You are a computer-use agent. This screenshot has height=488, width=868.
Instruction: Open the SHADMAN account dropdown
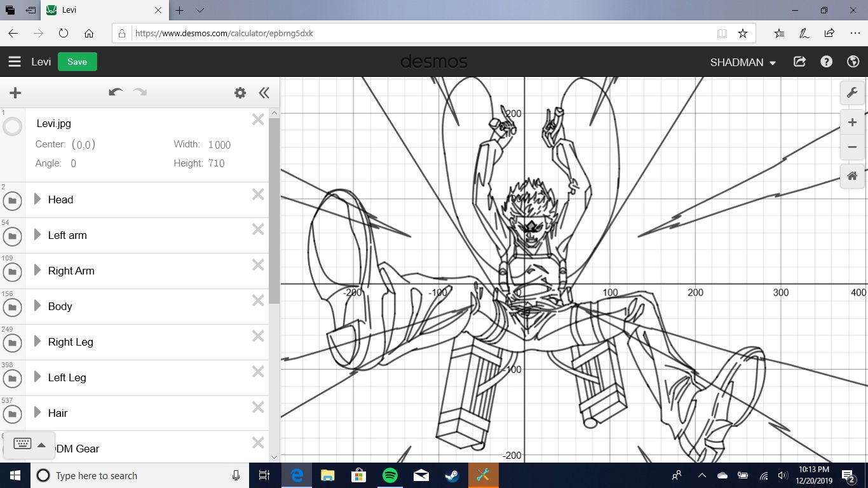click(x=743, y=62)
